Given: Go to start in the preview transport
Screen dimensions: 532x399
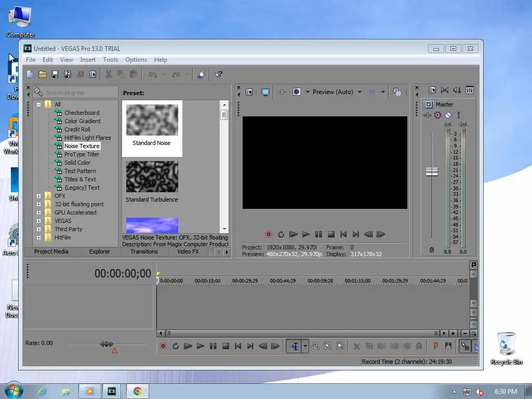Looking at the screenshot, I should (343, 234).
